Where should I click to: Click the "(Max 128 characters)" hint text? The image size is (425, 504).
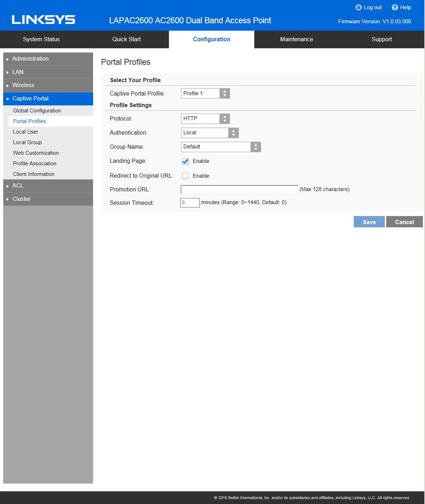(324, 189)
